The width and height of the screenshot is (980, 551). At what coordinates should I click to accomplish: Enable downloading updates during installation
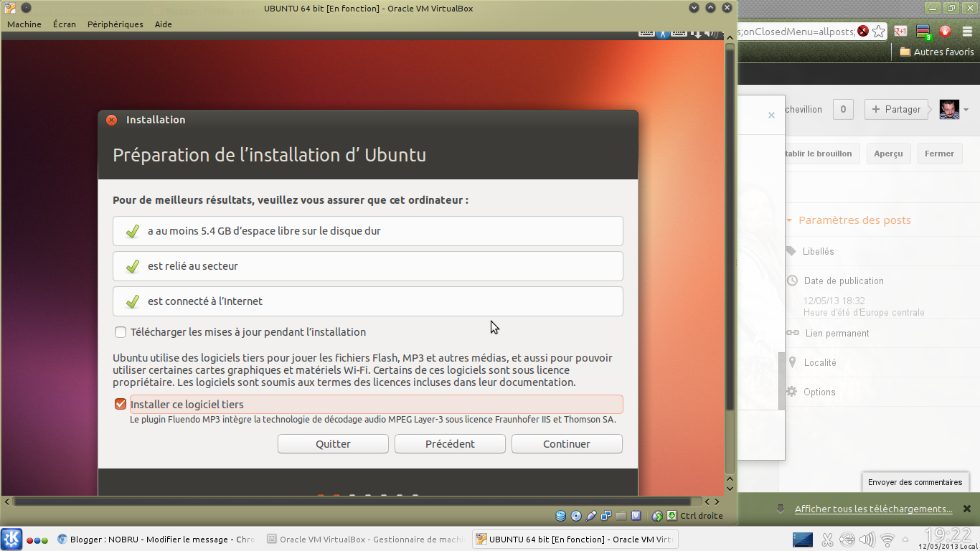point(121,332)
